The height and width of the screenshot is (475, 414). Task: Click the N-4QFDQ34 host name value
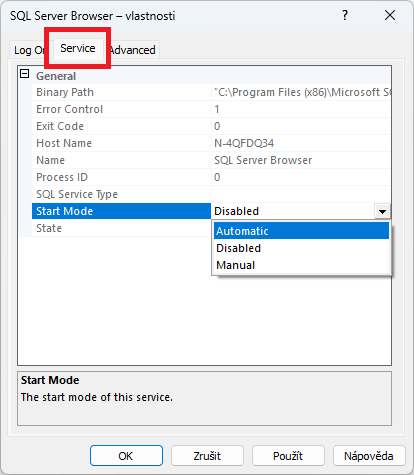[244, 143]
